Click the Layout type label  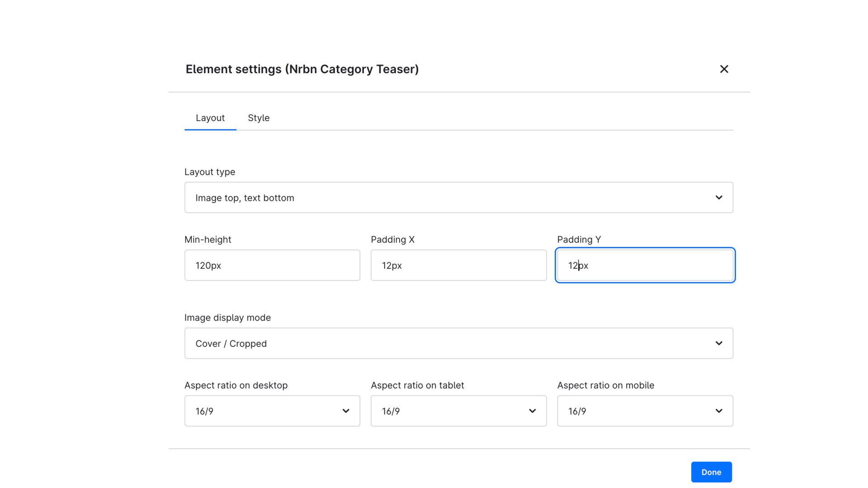210,172
